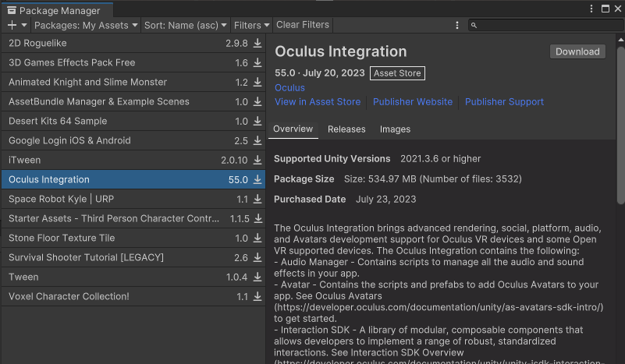Select Survival Shooter Tutorial [LEGACY] package
625x364 pixels.
coord(133,258)
